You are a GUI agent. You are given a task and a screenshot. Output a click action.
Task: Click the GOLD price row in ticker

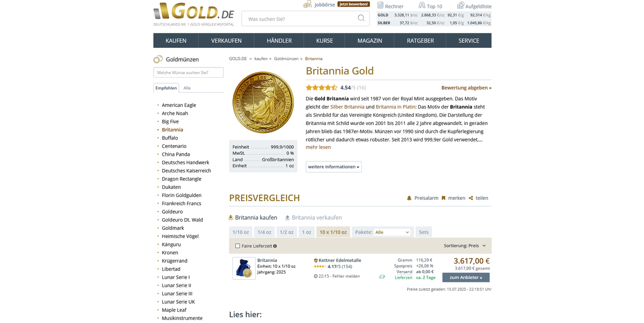[434, 15]
